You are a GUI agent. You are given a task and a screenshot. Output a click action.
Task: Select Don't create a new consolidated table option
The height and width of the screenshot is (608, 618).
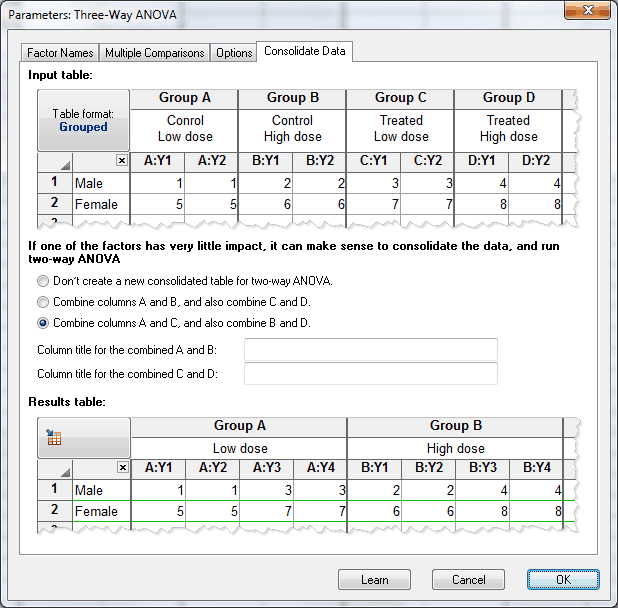[x=43, y=281]
